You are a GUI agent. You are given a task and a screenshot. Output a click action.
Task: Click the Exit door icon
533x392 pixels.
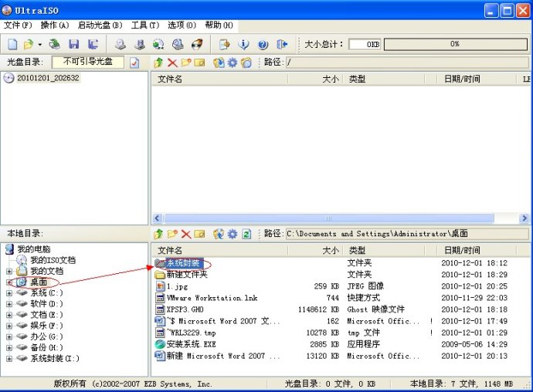coord(282,44)
